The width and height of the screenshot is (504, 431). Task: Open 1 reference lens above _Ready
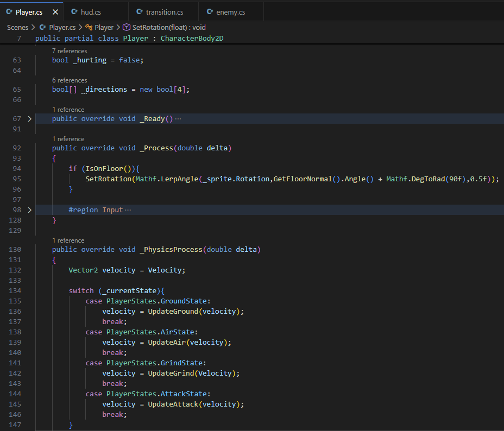pos(68,110)
